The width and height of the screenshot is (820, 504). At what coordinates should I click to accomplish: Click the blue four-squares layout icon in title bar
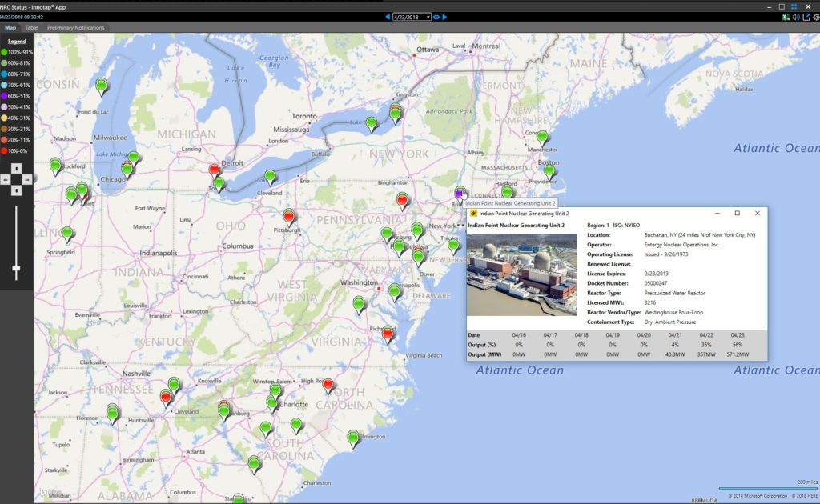pyautogui.click(x=794, y=6)
